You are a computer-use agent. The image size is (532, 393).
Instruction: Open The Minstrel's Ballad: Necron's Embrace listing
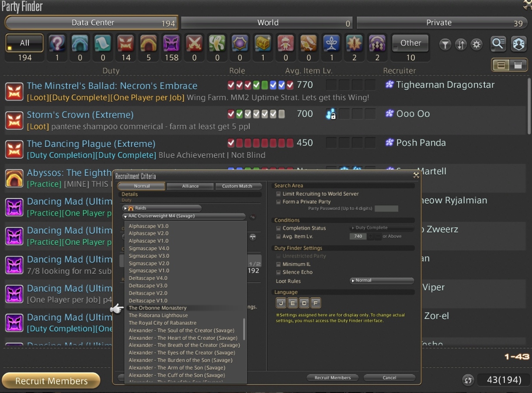click(x=264, y=91)
